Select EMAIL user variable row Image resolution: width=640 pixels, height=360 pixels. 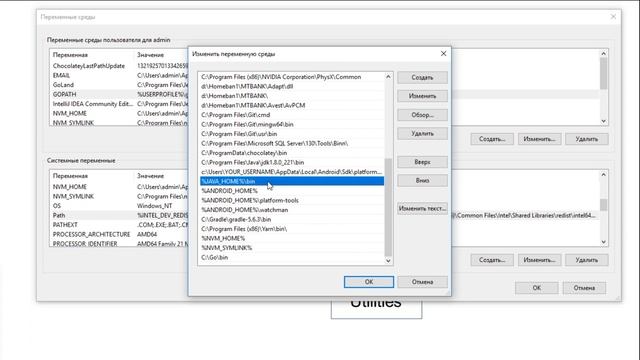(x=119, y=75)
